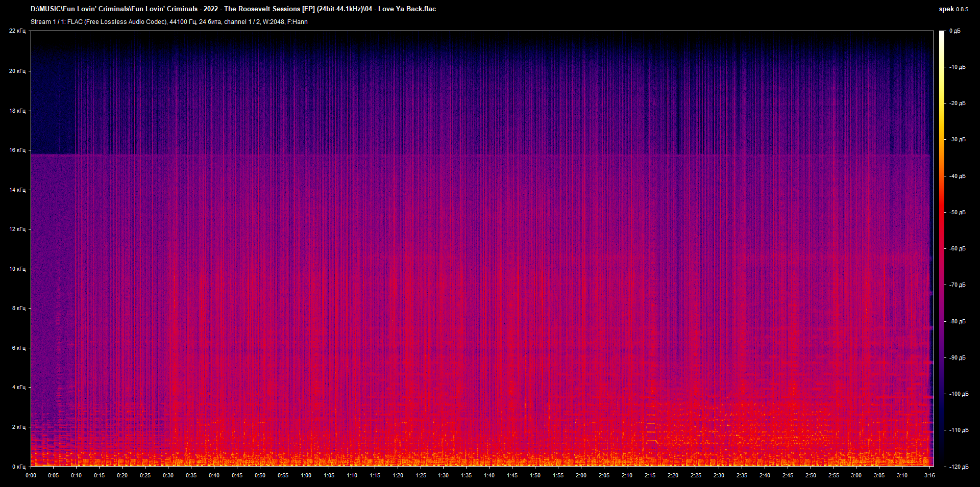Click the FLAC stream info line
980x487 pixels.
click(x=169, y=22)
